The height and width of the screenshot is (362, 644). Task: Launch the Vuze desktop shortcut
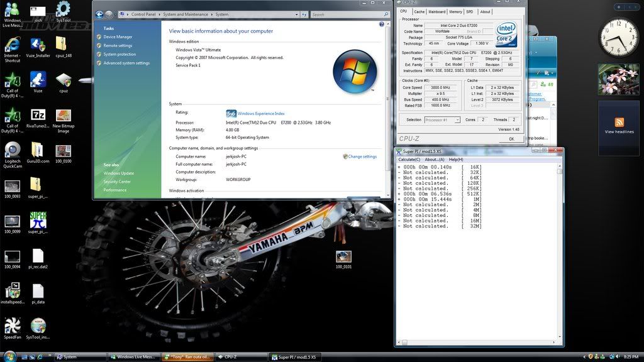coord(38,82)
